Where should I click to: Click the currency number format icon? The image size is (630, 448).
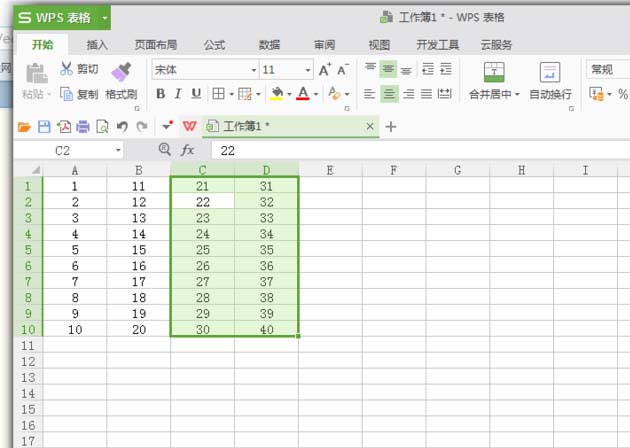(x=596, y=94)
